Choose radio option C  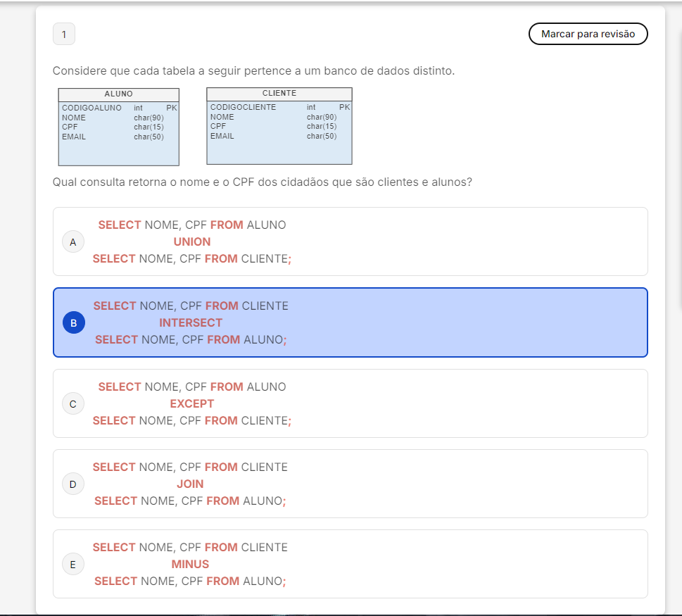point(73,404)
